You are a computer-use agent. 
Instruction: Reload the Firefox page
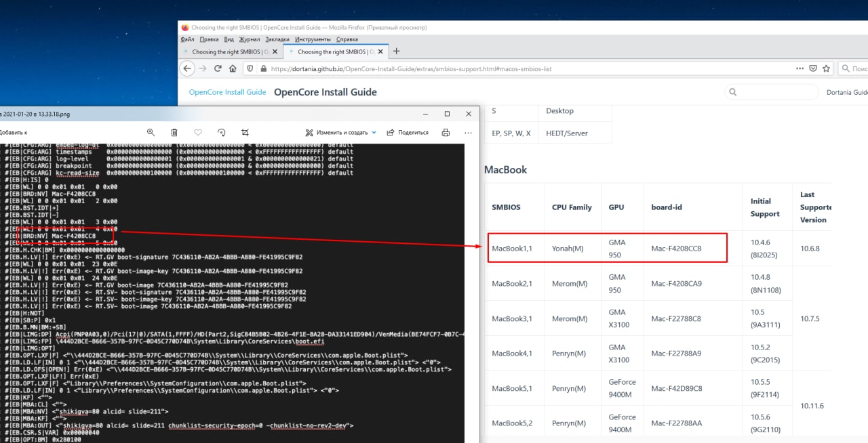pos(218,68)
